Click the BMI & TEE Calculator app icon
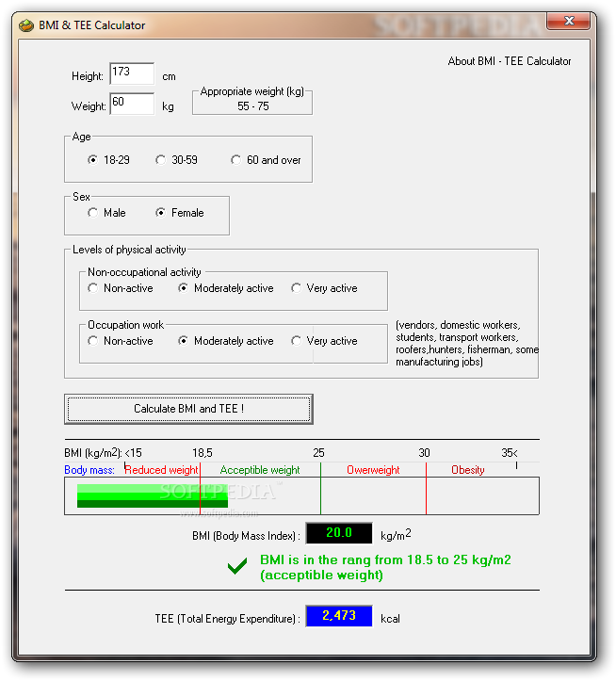This screenshot has height=681, width=616. point(26,25)
